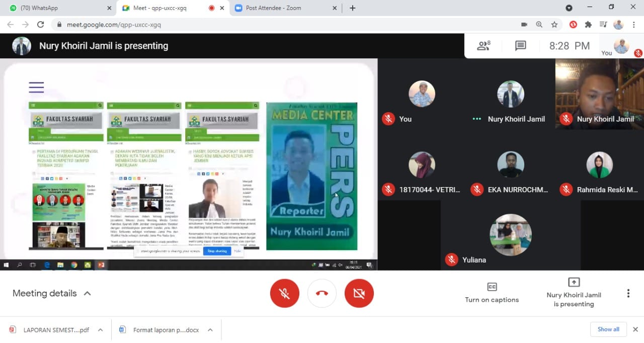Open the three-dot more options menu

[x=628, y=294]
